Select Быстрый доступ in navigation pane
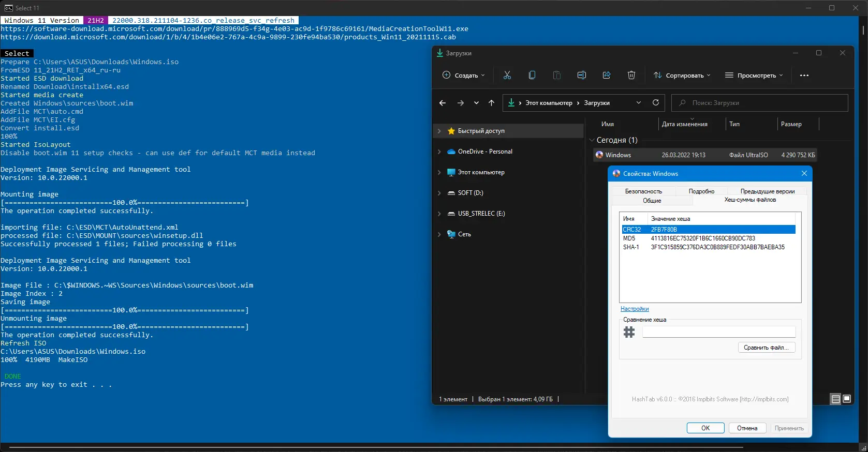This screenshot has height=452, width=868. (508, 131)
